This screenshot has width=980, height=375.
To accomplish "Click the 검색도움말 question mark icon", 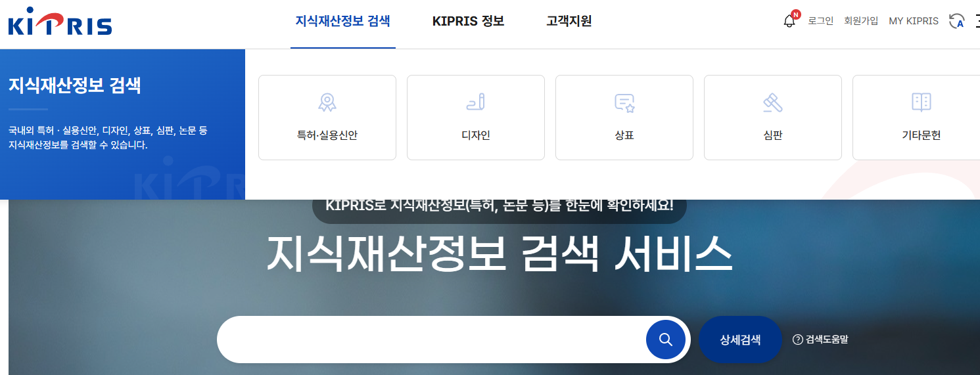I will [798, 340].
